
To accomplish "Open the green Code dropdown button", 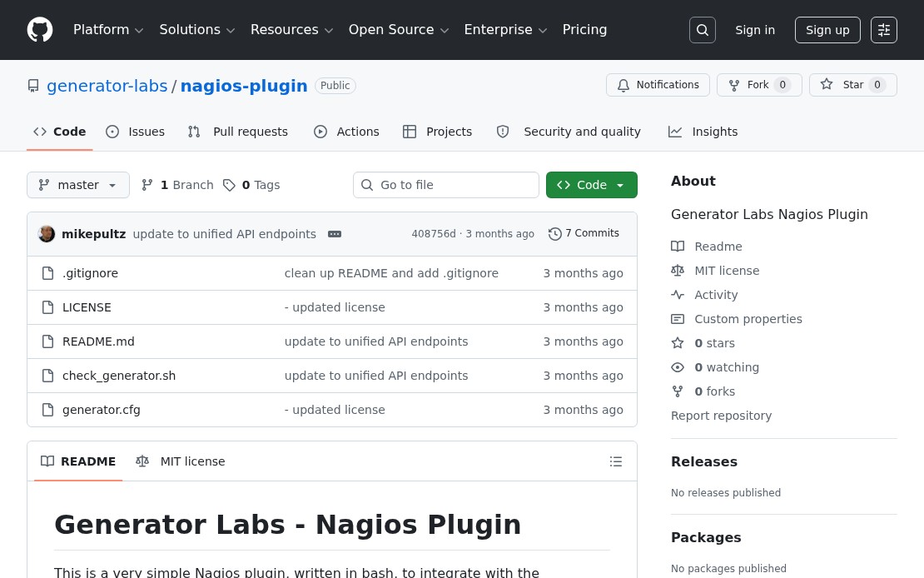I will tap(592, 185).
